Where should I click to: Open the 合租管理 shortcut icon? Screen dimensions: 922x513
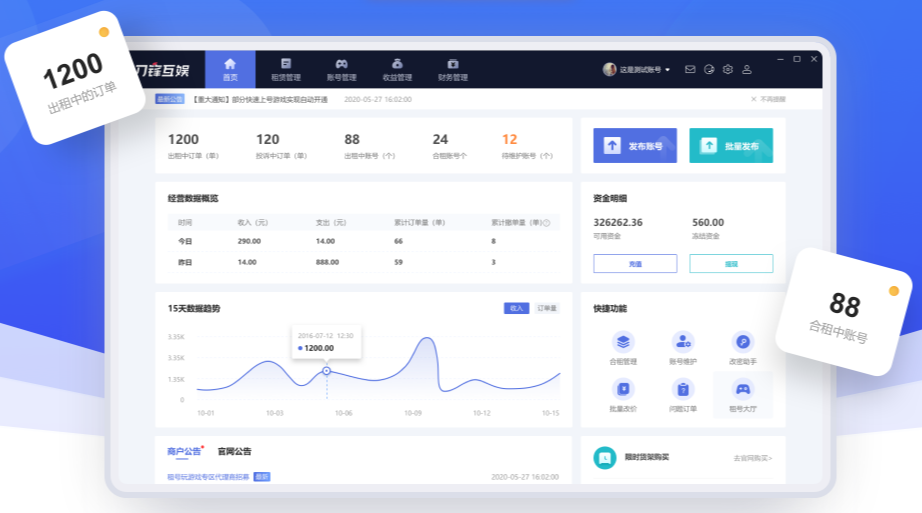pos(623,341)
